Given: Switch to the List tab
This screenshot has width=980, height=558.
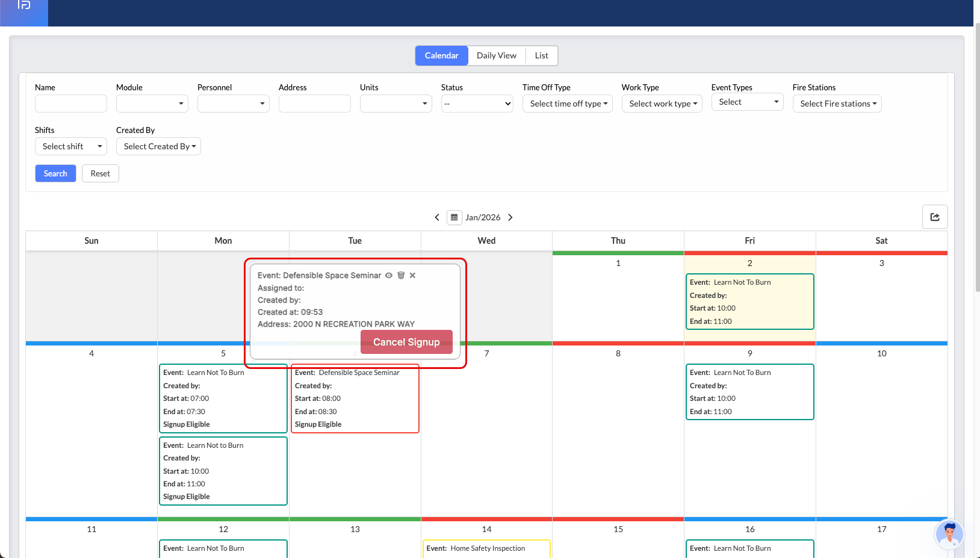Looking at the screenshot, I should (x=541, y=55).
